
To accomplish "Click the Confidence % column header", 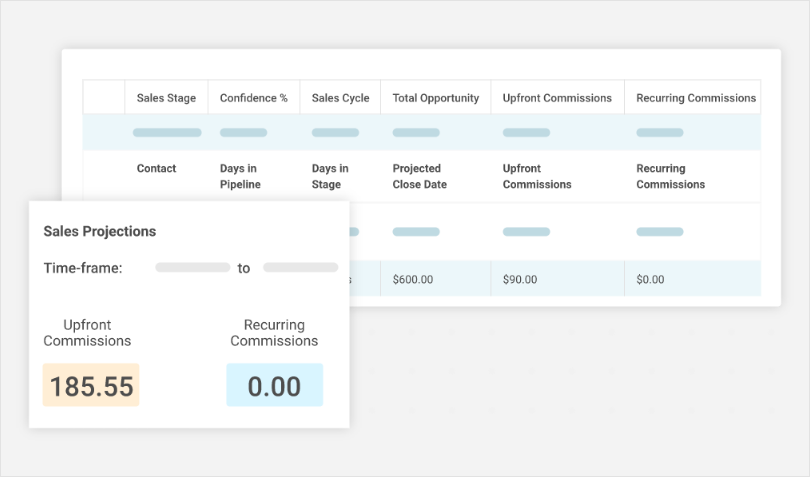I will (x=254, y=98).
